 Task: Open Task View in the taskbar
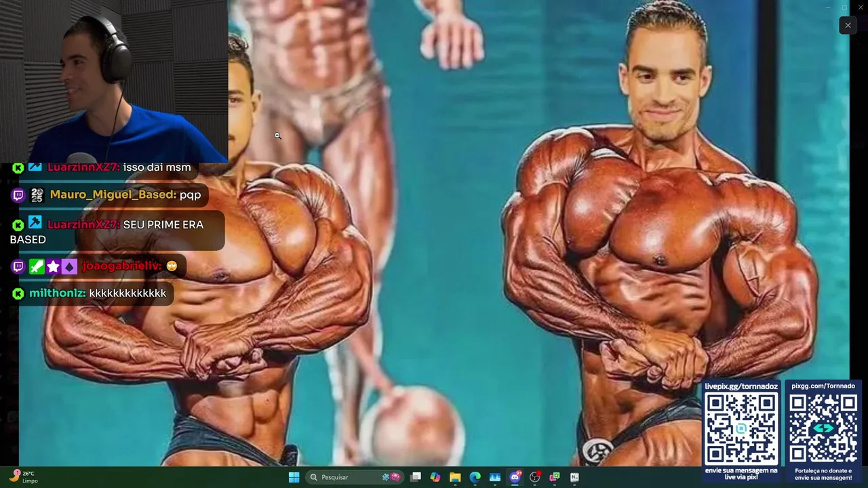416,477
